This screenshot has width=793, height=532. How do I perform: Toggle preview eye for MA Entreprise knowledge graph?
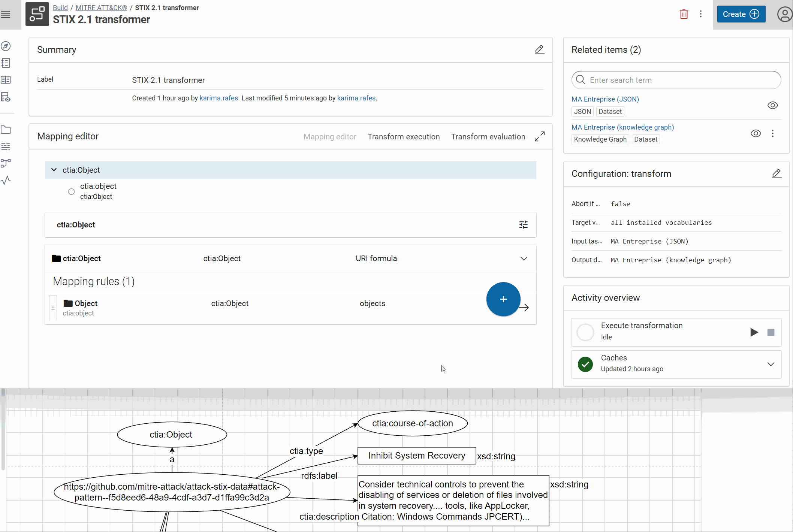coord(756,133)
